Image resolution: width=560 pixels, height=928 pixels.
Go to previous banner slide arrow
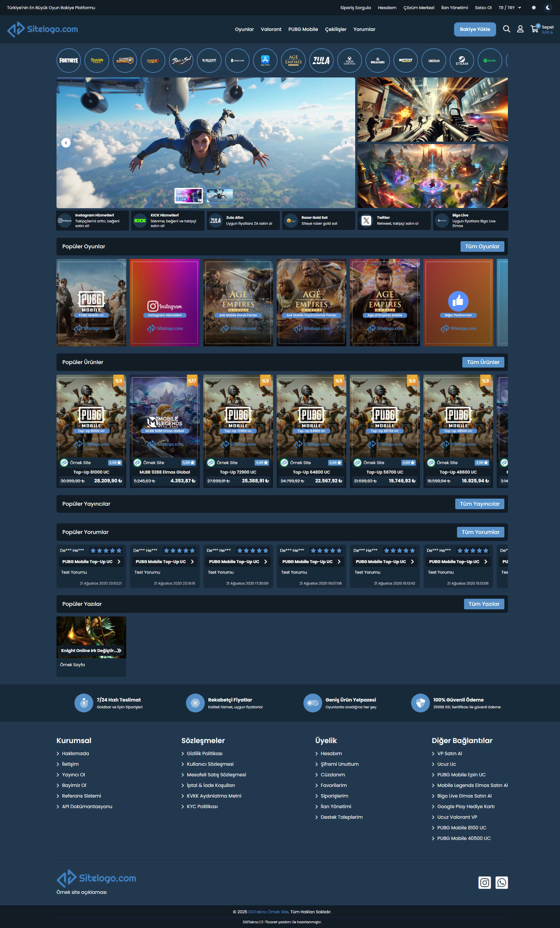(66, 143)
